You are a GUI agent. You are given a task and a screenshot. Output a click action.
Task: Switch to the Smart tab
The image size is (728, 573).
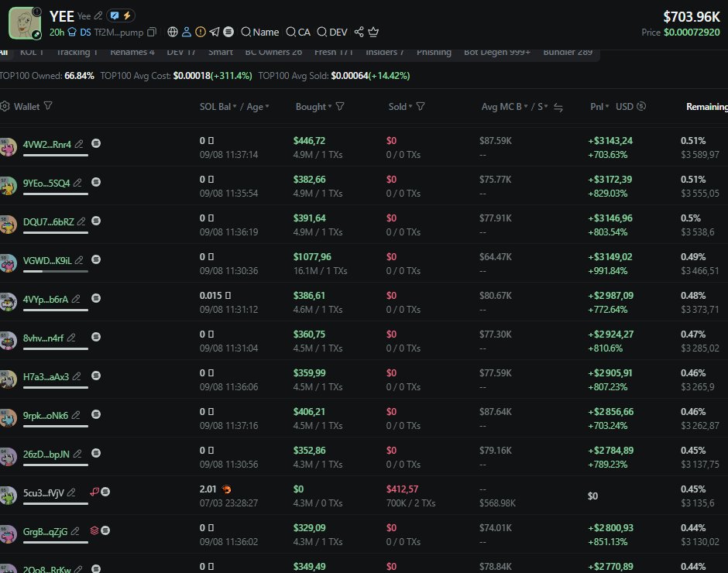[x=221, y=52]
